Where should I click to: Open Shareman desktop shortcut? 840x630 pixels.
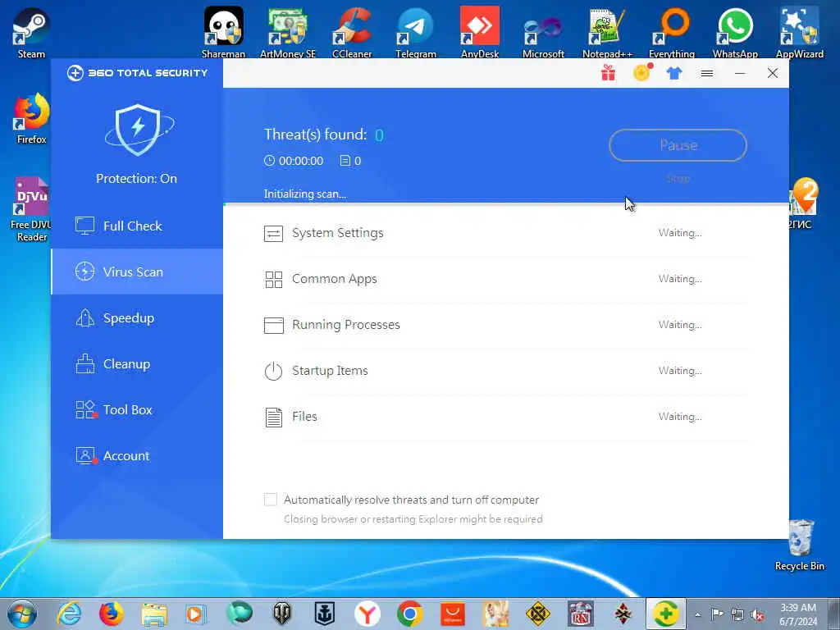(223, 32)
